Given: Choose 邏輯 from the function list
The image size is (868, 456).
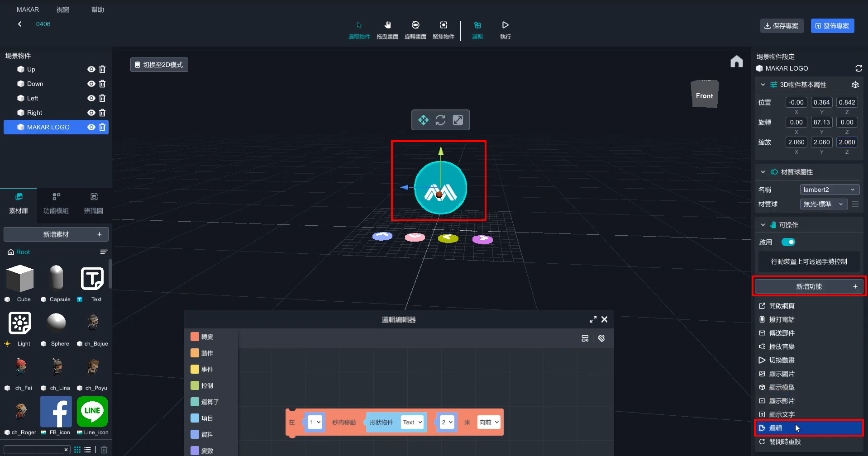Looking at the screenshot, I should (809, 428).
